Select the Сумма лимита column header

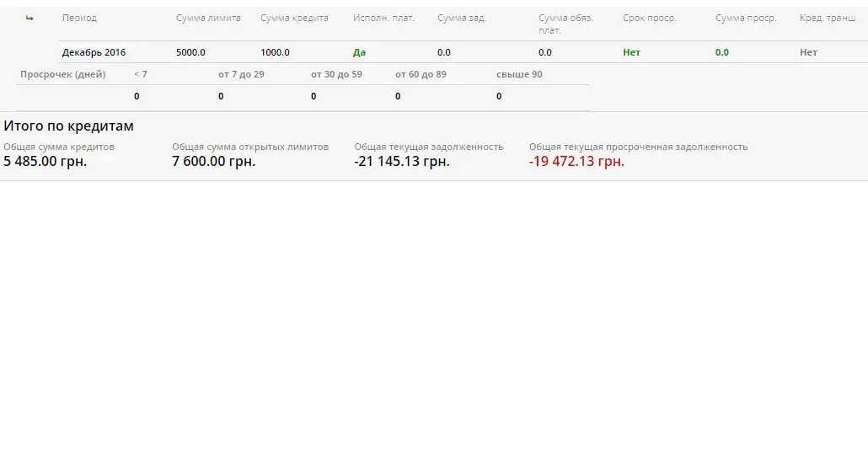click(x=208, y=19)
